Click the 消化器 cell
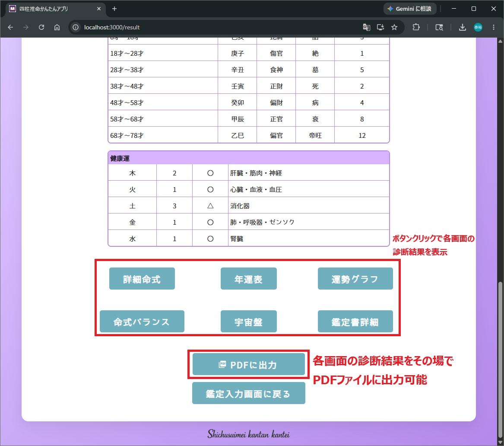 point(308,205)
